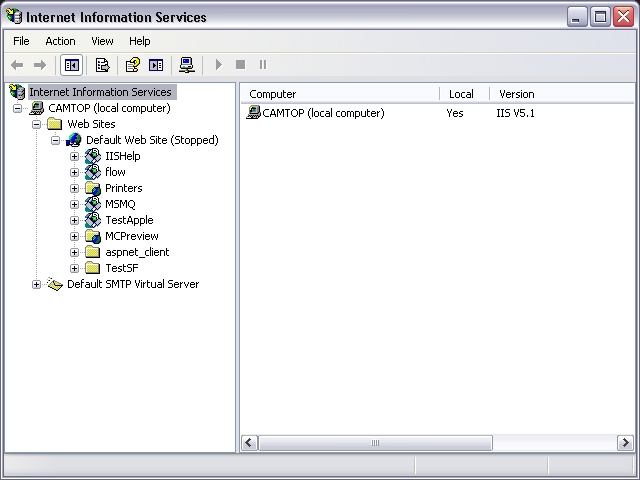Expand the aspnet_client node
The height and width of the screenshot is (480, 640).
74,252
